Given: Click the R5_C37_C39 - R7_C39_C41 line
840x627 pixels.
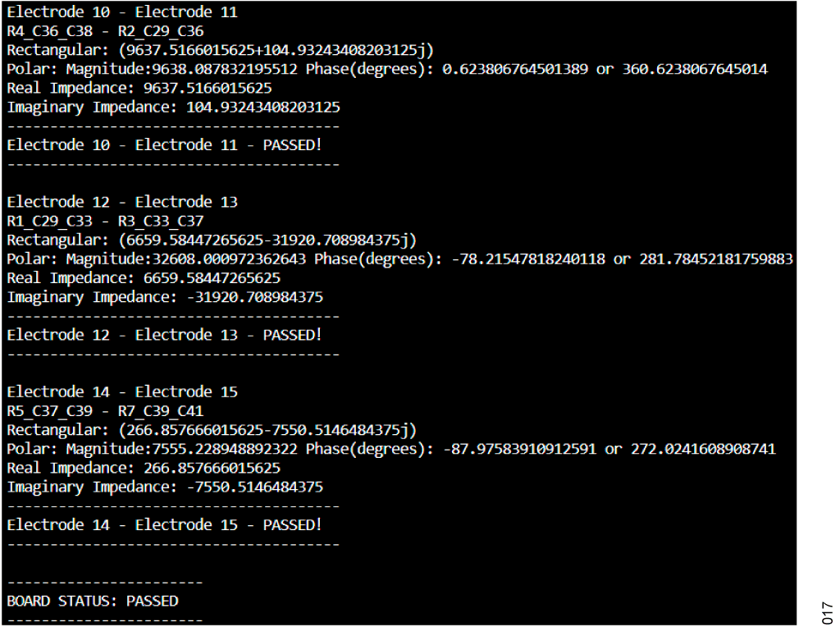Looking at the screenshot, I should click(106, 411).
